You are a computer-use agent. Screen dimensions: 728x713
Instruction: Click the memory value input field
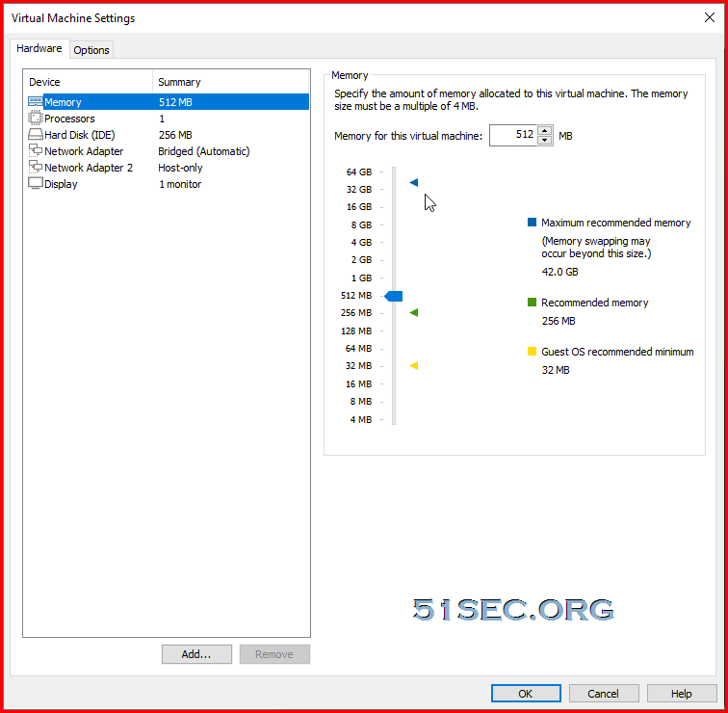coord(513,135)
